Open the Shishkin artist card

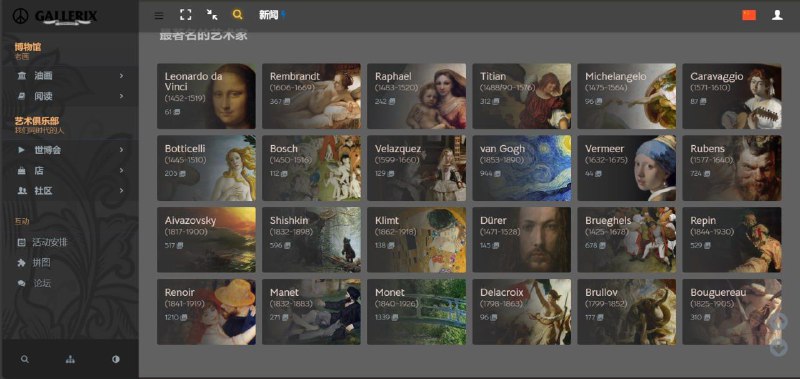click(311, 240)
